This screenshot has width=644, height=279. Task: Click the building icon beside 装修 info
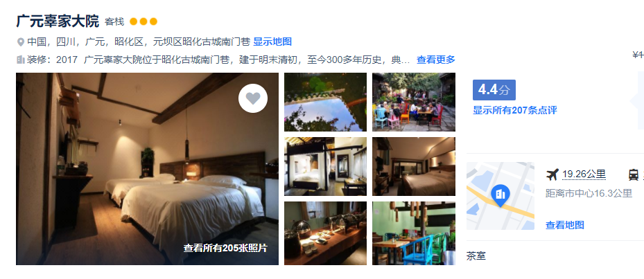[21, 60]
